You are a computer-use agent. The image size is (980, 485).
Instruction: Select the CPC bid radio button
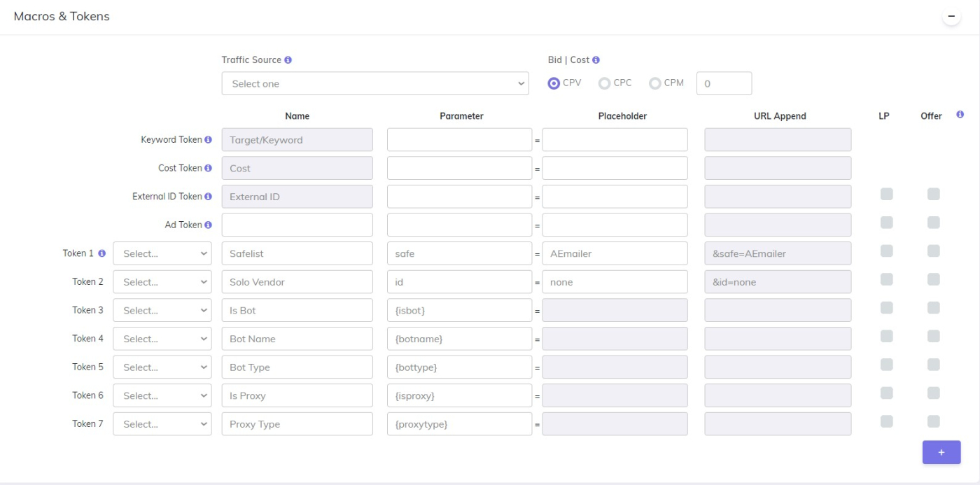coord(604,83)
